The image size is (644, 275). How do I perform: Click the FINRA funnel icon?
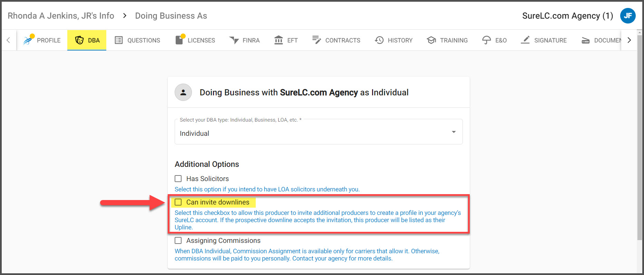234,40
